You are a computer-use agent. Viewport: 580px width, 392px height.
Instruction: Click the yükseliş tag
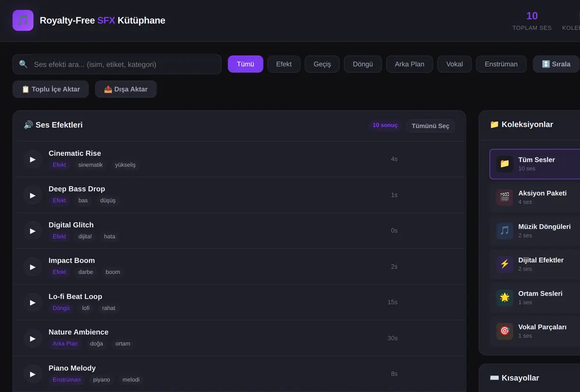(x=125, y=165)
